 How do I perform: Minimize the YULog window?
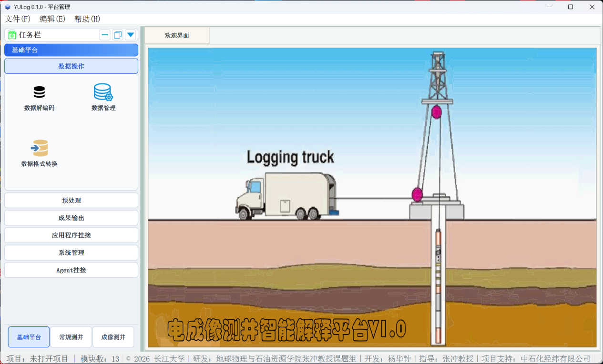(x=549, y=7)
